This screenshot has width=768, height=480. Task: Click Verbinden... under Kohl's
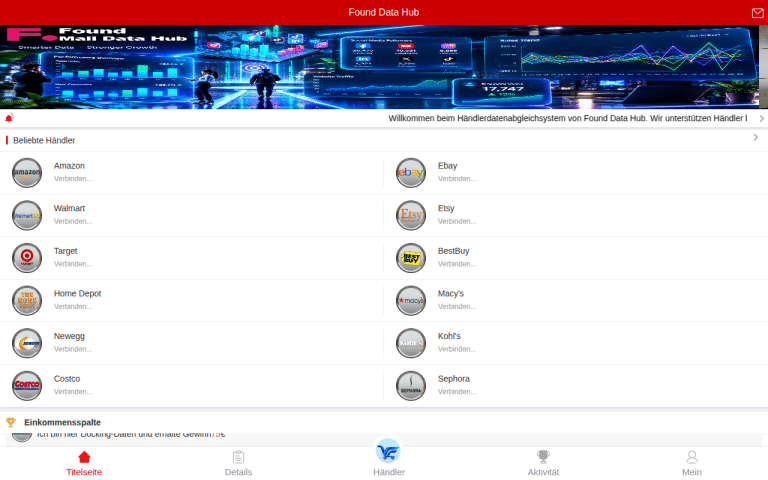pos(457,349)
